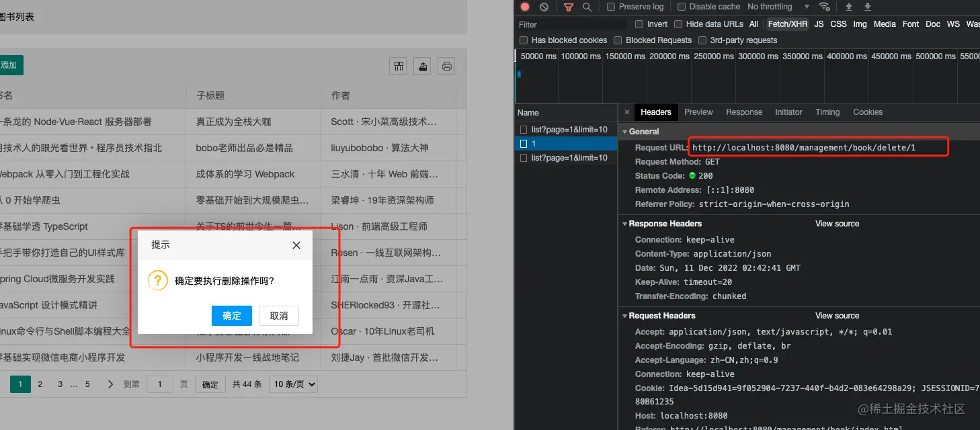Click the Name column header in network list
The height and width of the screenshot is (430, 980).
pos(566,112)
